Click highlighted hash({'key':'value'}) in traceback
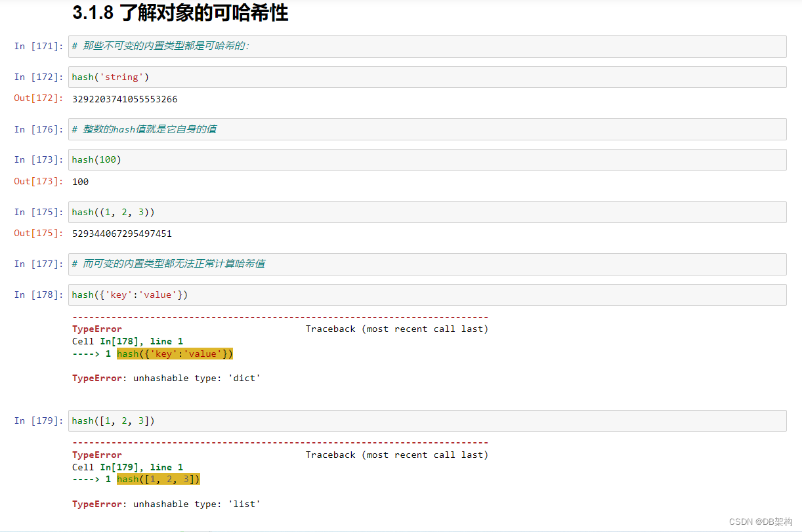Image resolution: width=802 pixels, height=532 pixels. point(175,354)
